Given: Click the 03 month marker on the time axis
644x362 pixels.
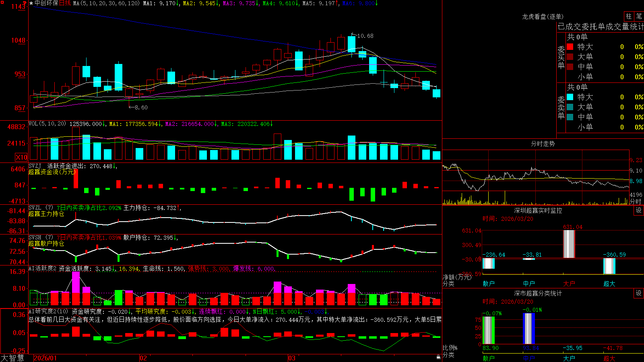Looking at the screenshot, I should (x=292, y=358).
